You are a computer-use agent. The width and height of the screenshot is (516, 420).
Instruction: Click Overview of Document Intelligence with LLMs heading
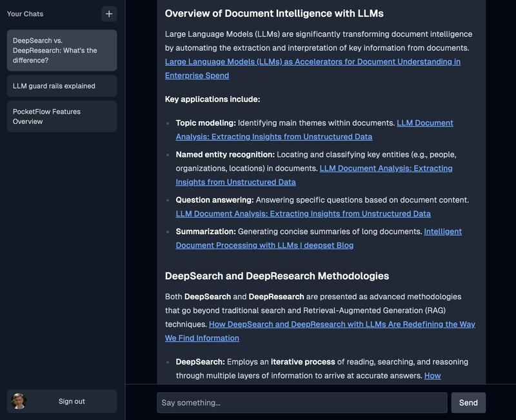(274, 14)
